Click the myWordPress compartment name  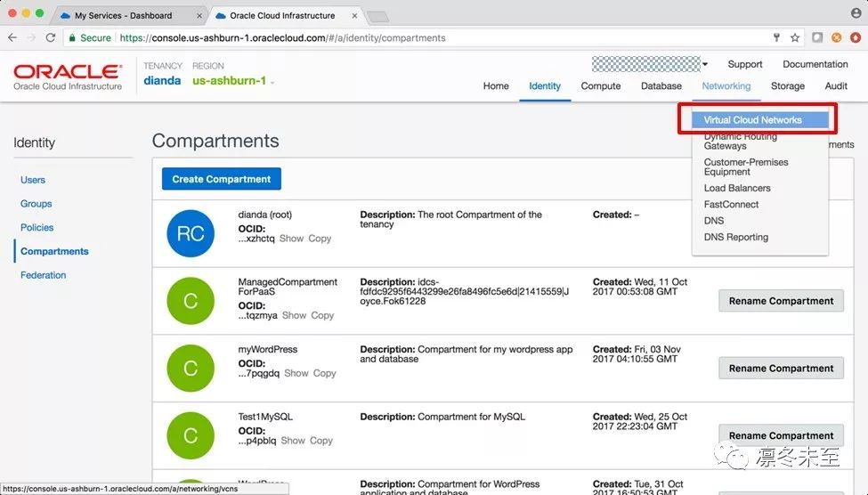coord(268,349)
